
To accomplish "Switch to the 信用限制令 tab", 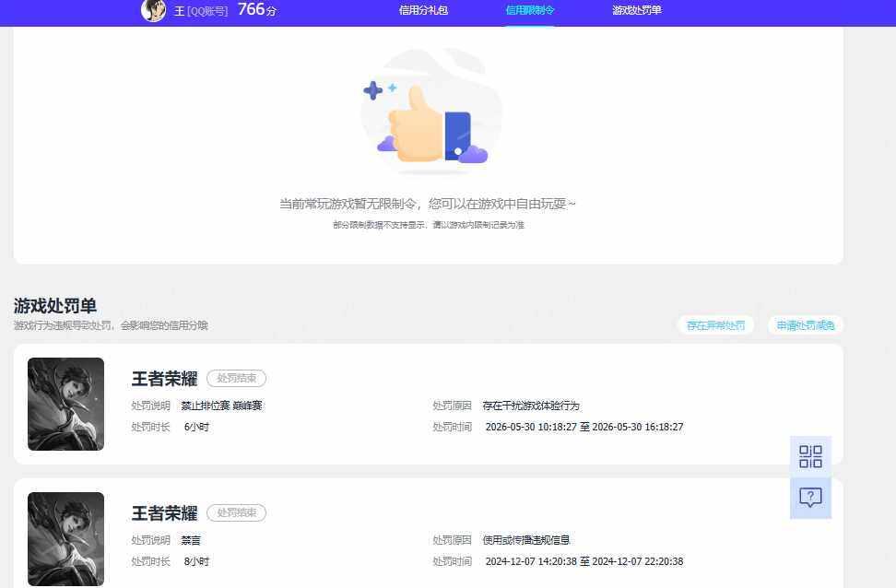I will click(x=530, y=10).
